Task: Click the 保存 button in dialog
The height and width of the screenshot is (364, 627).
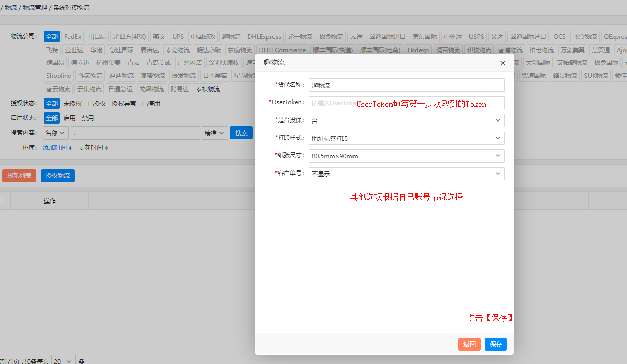Action: 495,344
